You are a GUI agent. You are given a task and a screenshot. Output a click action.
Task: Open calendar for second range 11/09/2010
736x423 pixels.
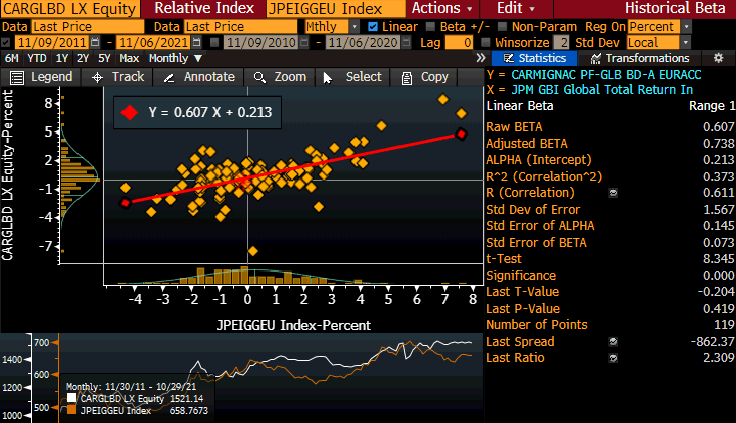304,43
